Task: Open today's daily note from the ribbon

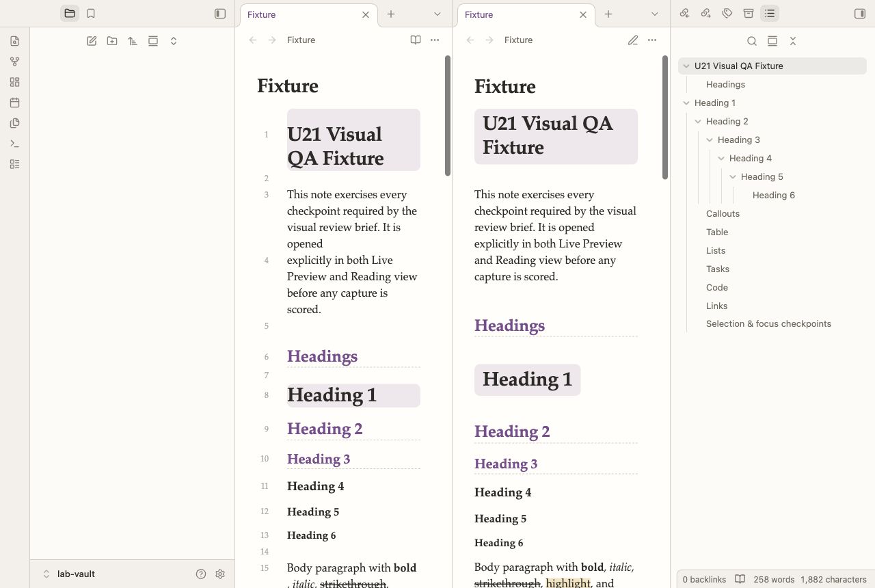Action: (15, 103)
